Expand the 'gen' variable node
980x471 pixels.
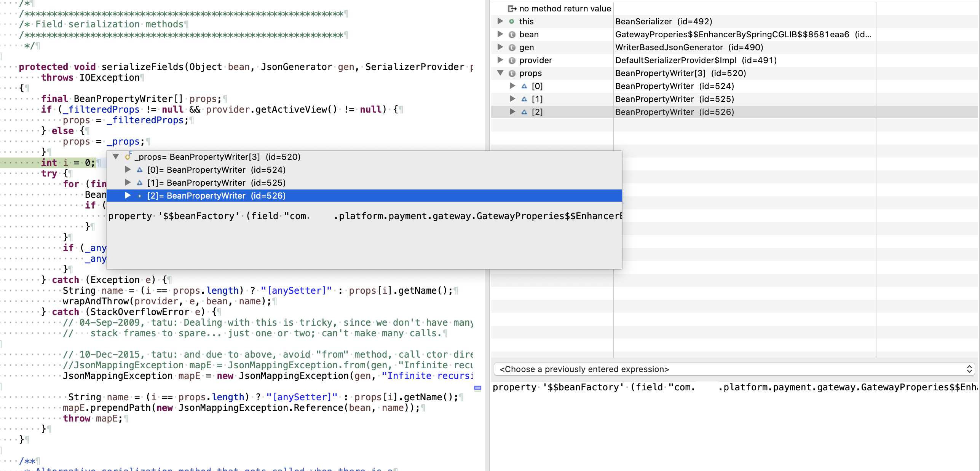(500, 47)
